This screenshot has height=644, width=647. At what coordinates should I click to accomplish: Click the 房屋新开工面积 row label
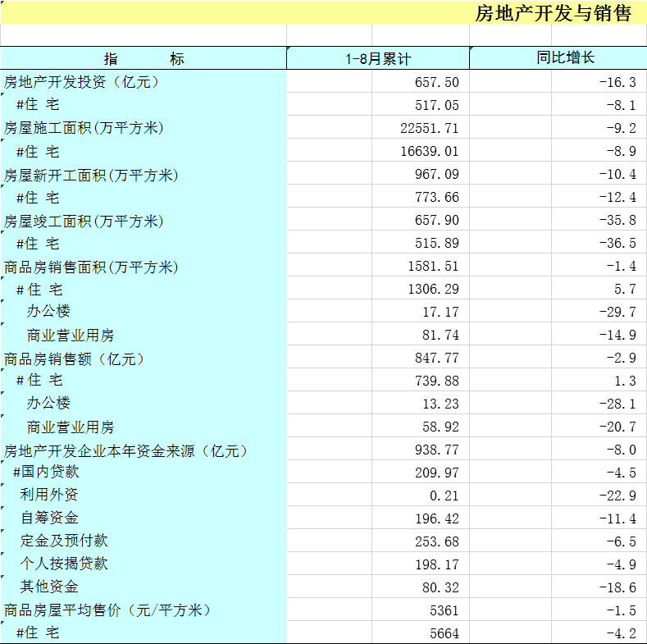click(x=91, y=175)
